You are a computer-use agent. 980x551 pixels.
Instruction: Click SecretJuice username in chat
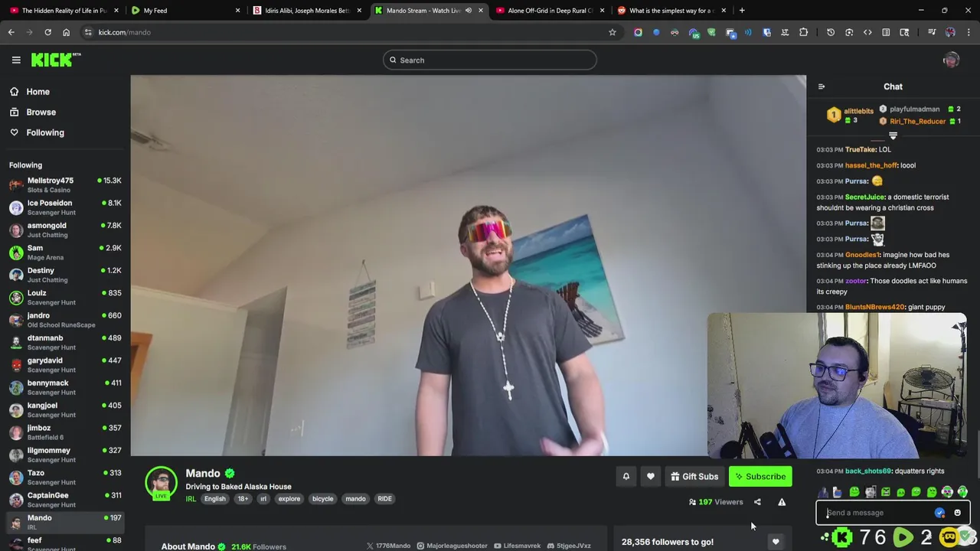[x=864, y=197]
